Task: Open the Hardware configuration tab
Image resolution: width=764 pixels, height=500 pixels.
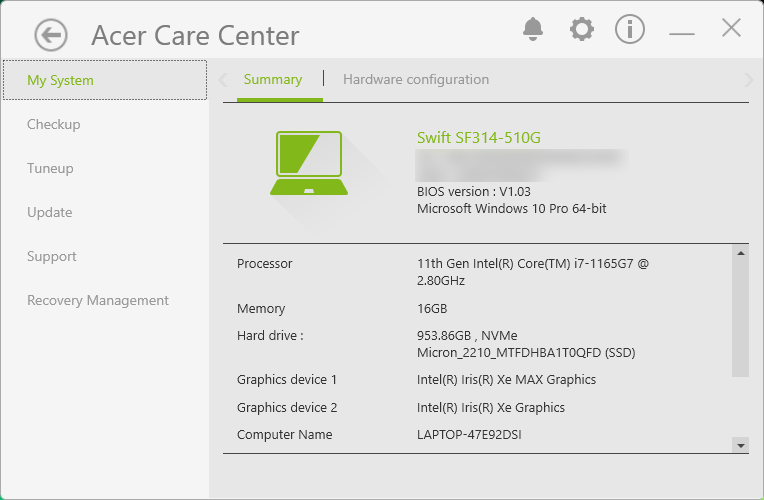Action: (416, 80)
